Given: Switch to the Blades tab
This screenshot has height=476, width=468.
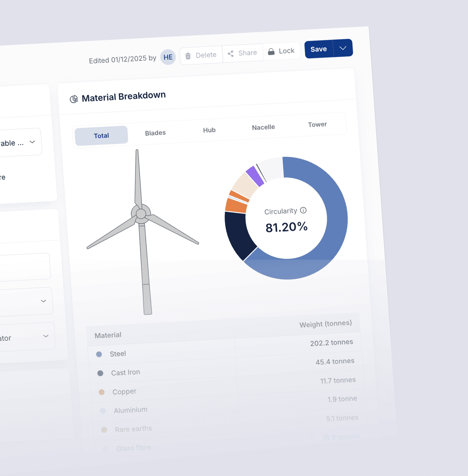Looking at the screenshot, I should click(x=155, y=133).
